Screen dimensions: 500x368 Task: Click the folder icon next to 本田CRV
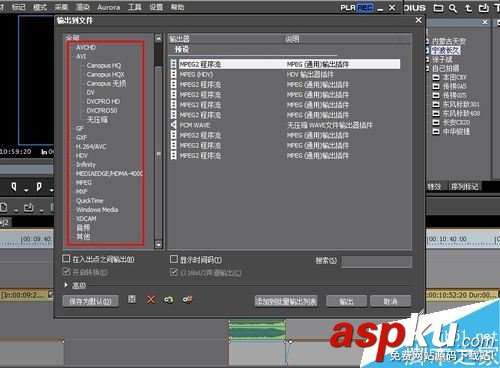pos(436,78)
